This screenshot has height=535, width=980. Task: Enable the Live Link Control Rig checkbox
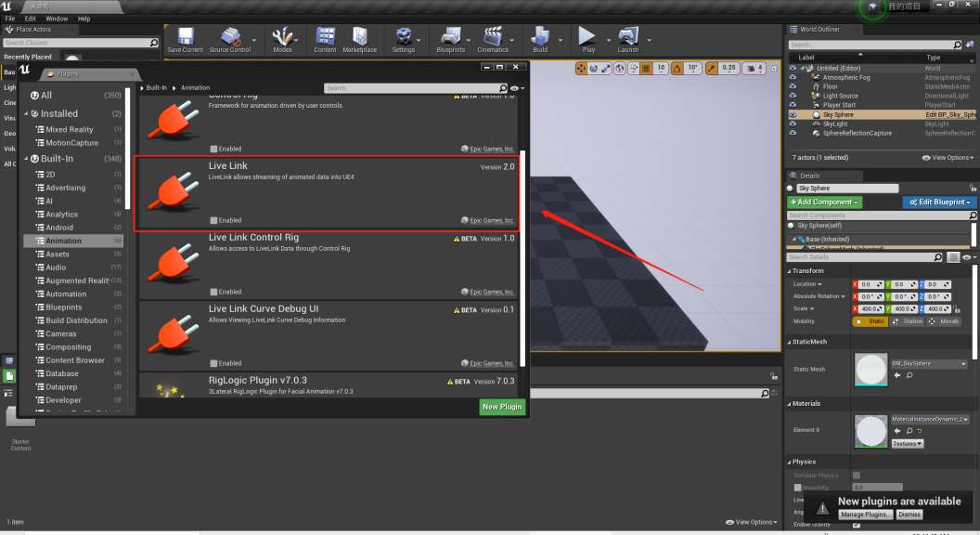tap(213, 292)
